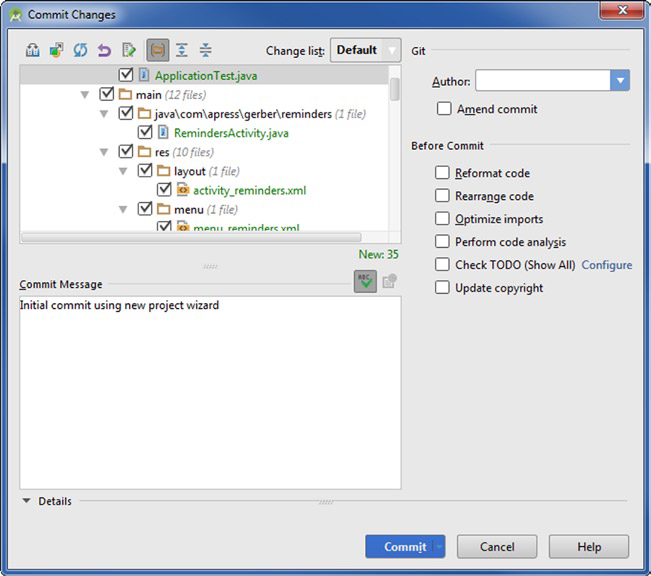
Task: Click the Configure link
Action: coord(606,265)
